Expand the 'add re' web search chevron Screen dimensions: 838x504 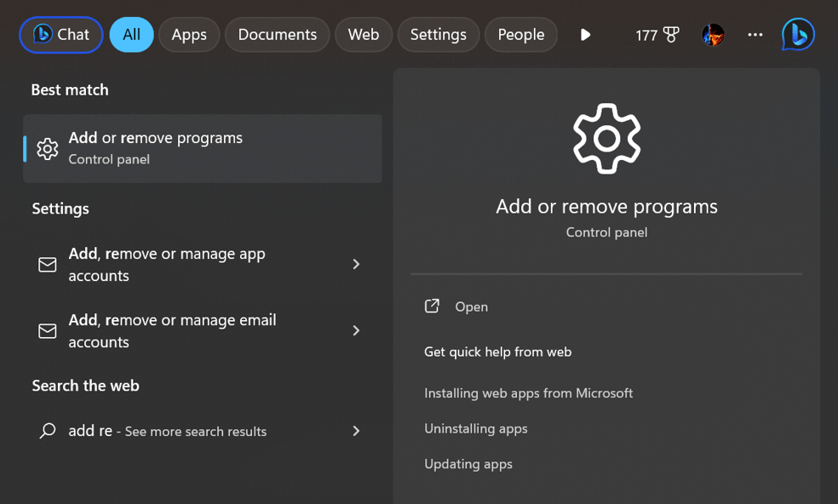[356, 431]
